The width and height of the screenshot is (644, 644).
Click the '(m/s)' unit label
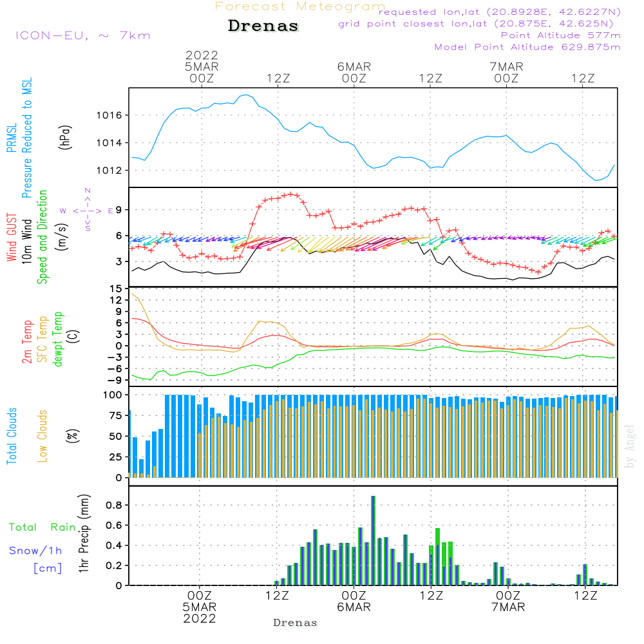(x=62, y=237)
